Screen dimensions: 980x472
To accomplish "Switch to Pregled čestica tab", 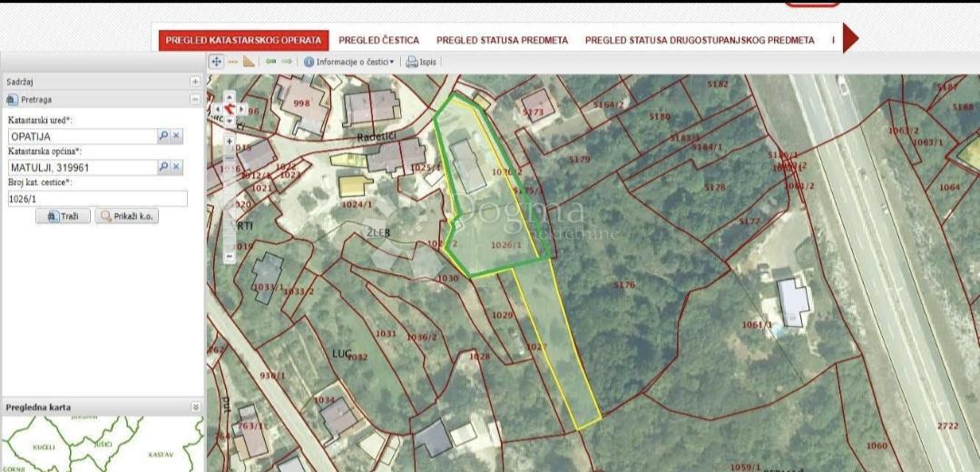I will tap(378, 40).
